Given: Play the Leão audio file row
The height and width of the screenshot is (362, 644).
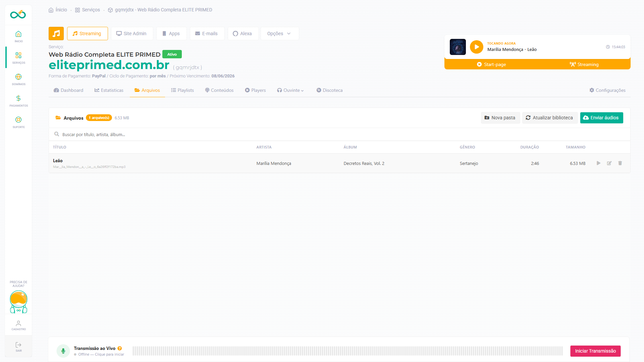Looking at the screenshot, I should pos(598,163).
